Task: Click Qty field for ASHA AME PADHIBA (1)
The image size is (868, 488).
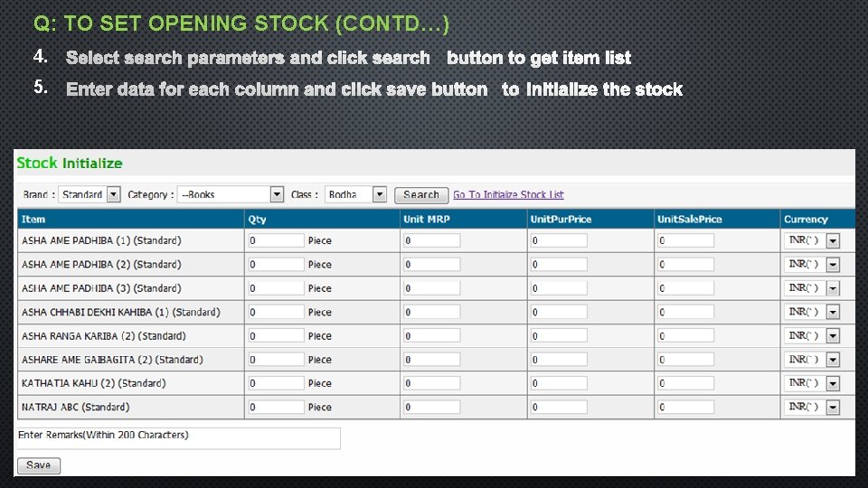Action: click(277, 240)
